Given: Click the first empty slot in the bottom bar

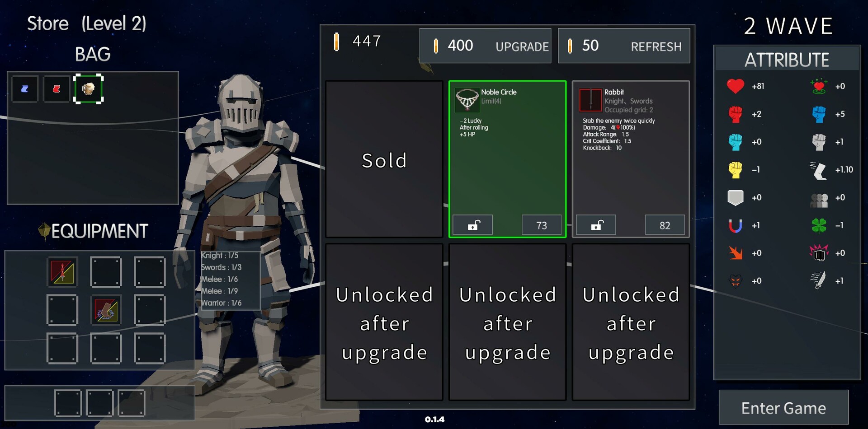Looking at the screenshot, I should pos(68,403).
